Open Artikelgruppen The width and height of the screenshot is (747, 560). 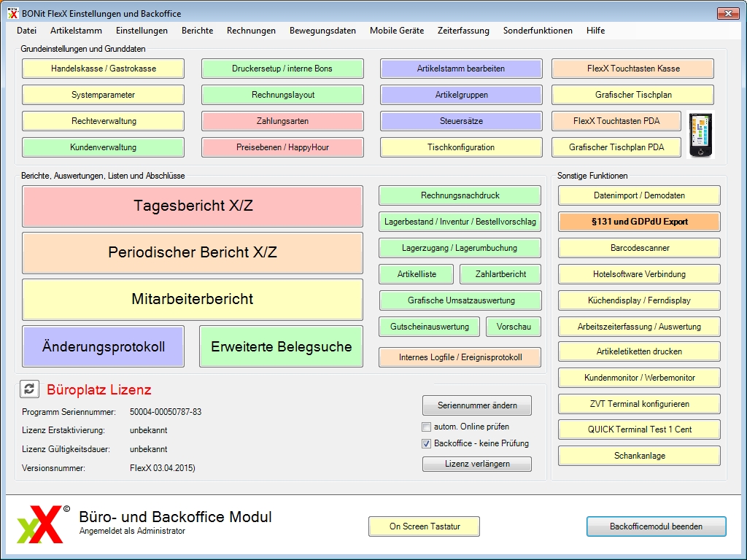tap(461, 95)
